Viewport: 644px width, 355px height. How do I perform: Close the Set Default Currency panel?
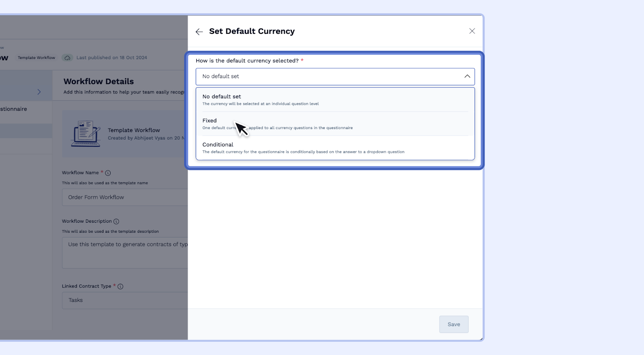pyautogui.click(x=472, y=31)
